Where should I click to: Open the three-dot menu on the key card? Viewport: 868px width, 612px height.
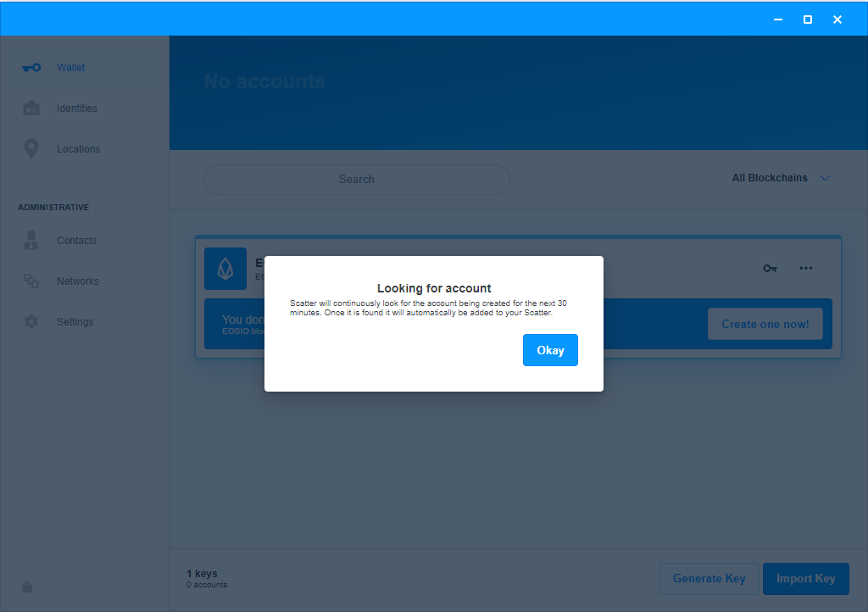pyautogui.click(x=806, y=268)
